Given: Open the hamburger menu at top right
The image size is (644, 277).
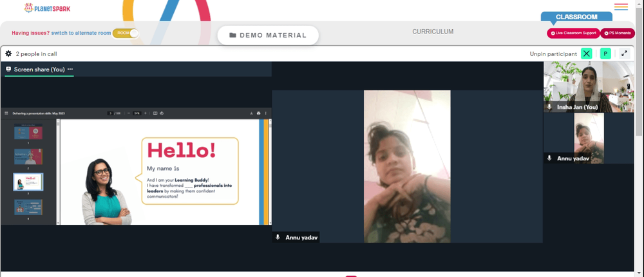Looking at the screenshot, I should click(621, 7).
